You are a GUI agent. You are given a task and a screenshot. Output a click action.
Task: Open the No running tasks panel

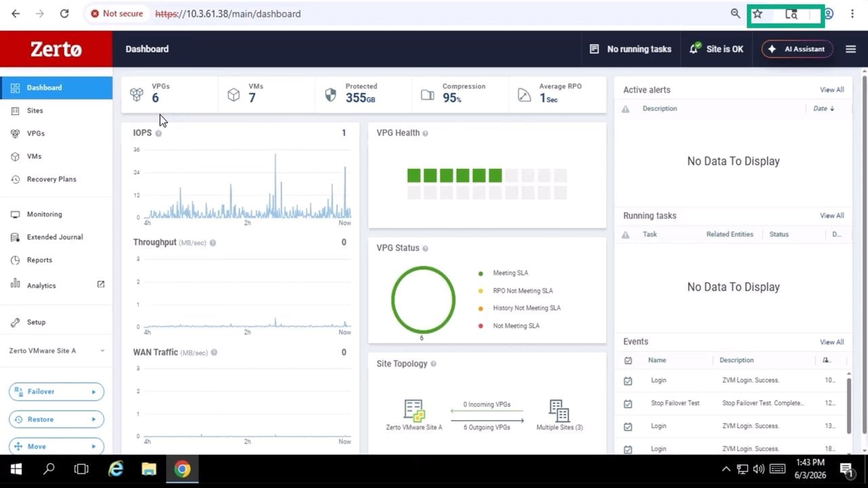630,49
